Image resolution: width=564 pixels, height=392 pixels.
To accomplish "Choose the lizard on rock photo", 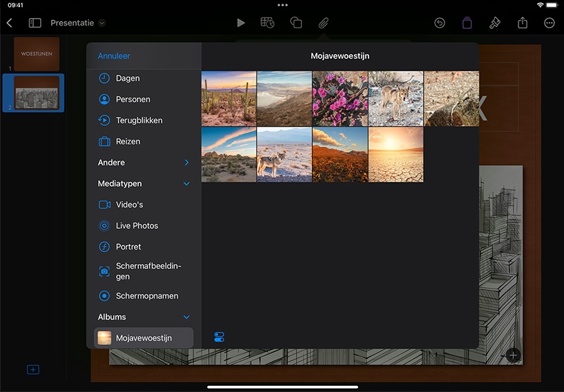I will 451,99.
